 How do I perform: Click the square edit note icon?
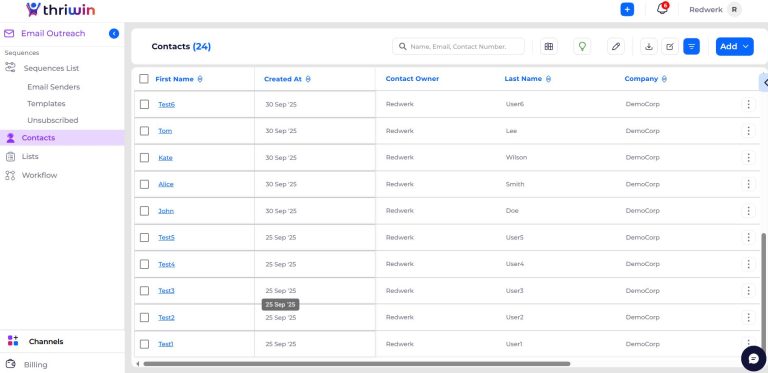click(670, 47)
